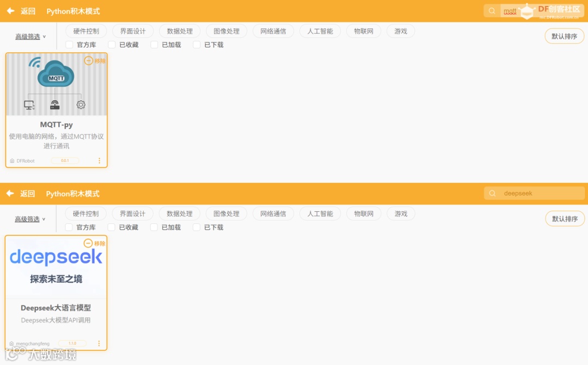The image size is (588, 365).
Task: Click the 移除 label on Deepseek card
Action: (x=100, y=244)
